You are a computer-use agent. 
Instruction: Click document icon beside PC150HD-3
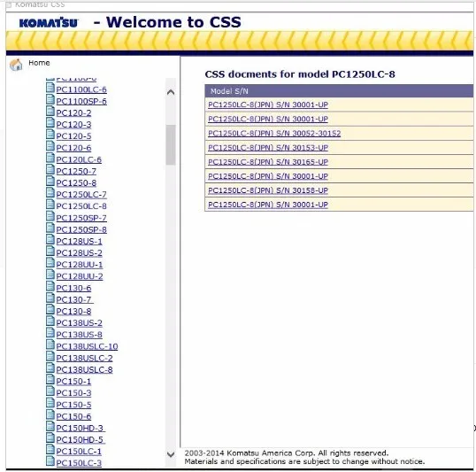point(50,427)
